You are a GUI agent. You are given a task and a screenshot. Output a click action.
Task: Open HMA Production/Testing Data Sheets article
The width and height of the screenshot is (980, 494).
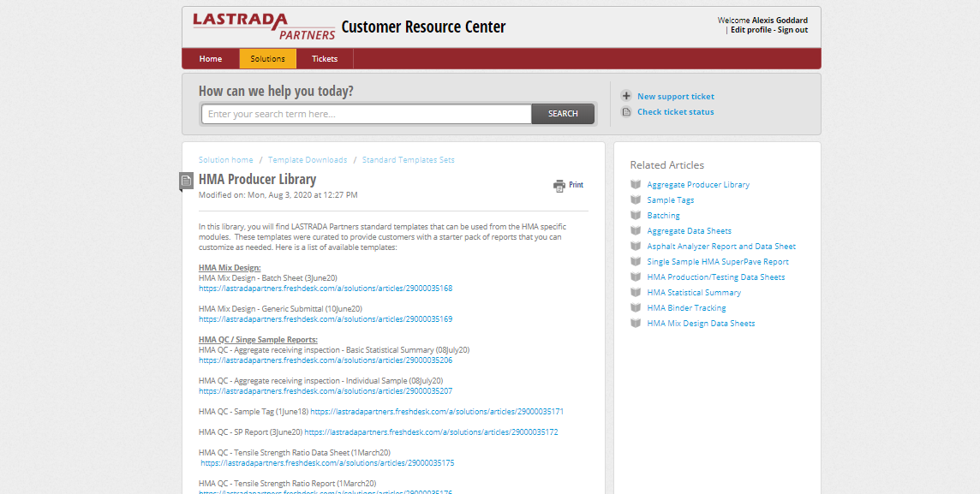[x=715, y=277]
